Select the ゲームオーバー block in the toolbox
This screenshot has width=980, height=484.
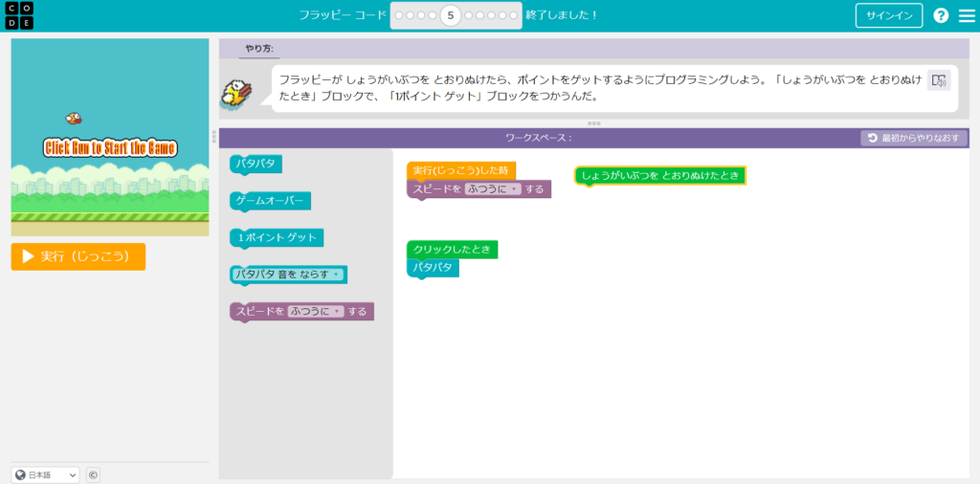tap(270, 201)
